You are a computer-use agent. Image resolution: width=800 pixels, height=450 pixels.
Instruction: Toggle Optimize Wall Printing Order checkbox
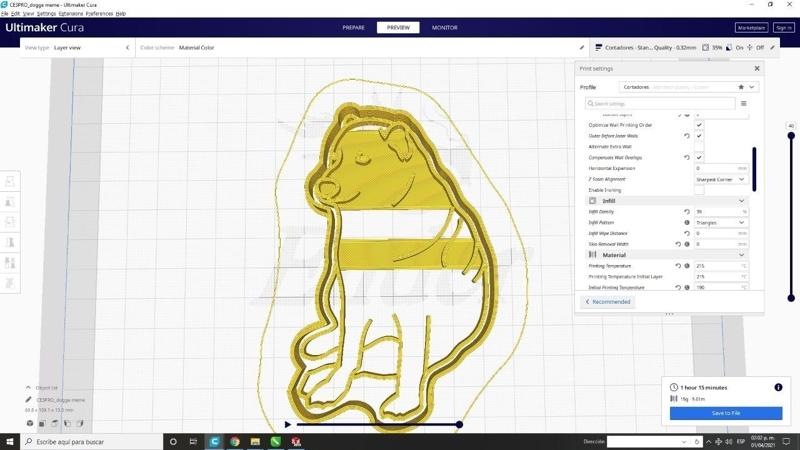699,125
